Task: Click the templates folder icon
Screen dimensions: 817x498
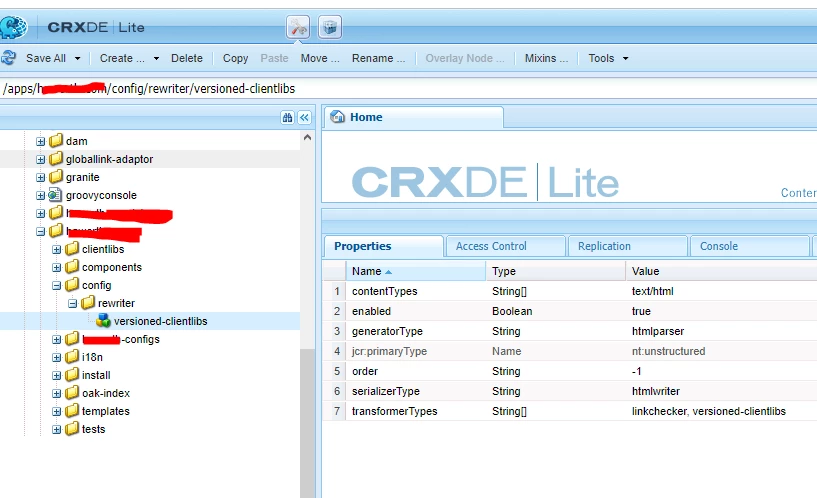Action: (72, 411)
